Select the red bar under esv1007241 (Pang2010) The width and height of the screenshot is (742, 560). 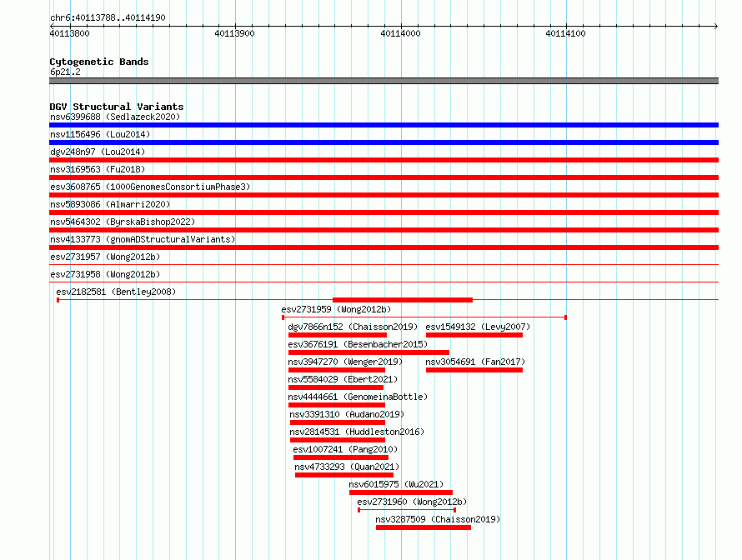point(341,457)
